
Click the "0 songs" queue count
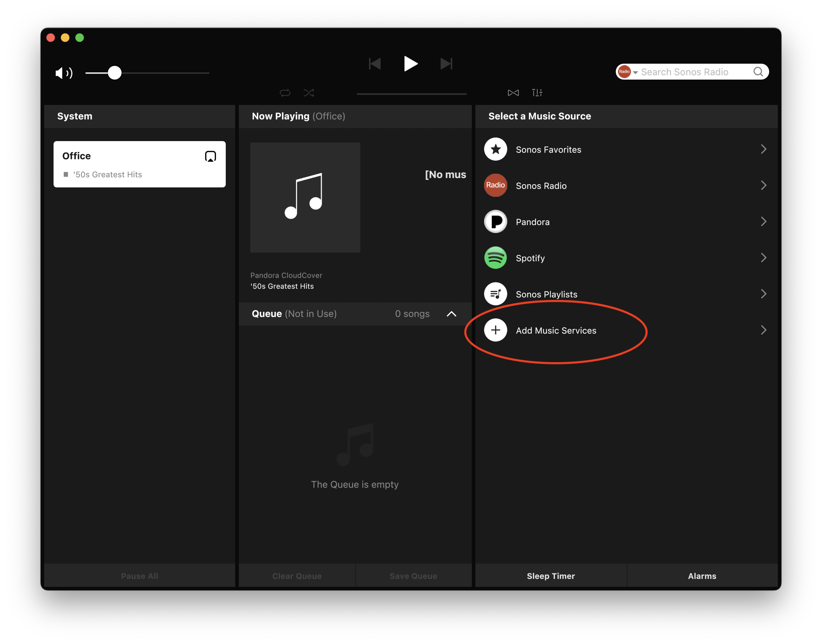click(412, 314)
